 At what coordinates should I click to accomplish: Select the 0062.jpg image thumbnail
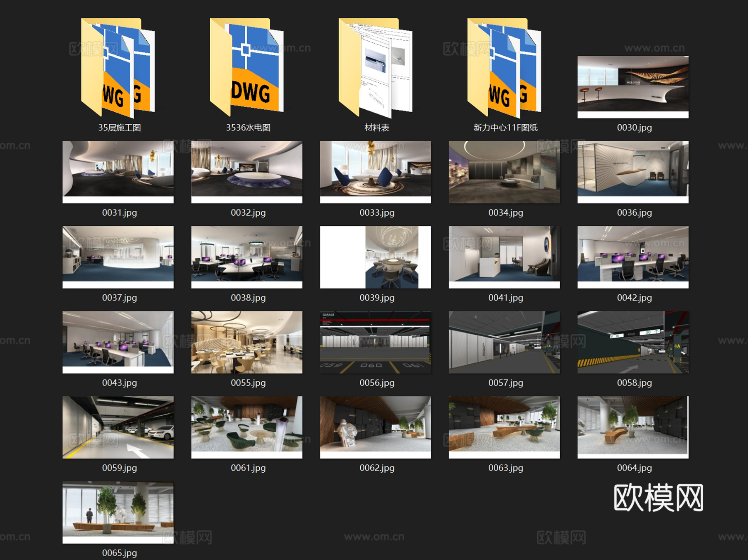376,427
